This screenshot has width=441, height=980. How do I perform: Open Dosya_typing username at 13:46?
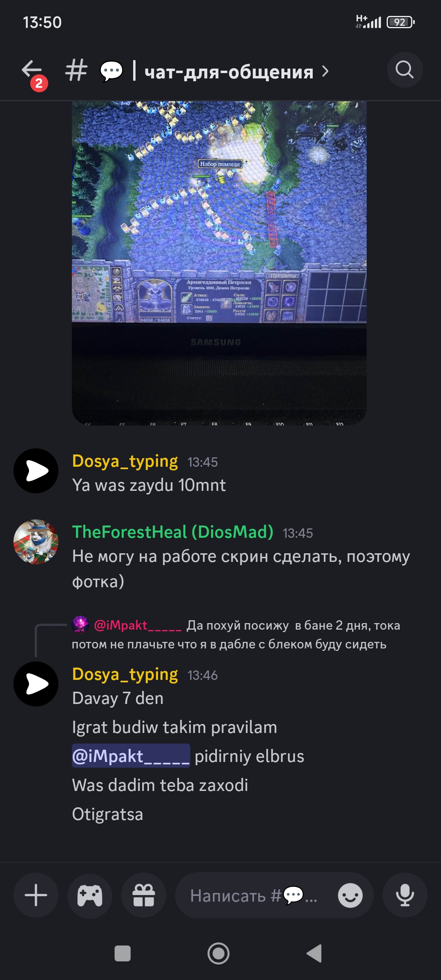coord(125,675)
